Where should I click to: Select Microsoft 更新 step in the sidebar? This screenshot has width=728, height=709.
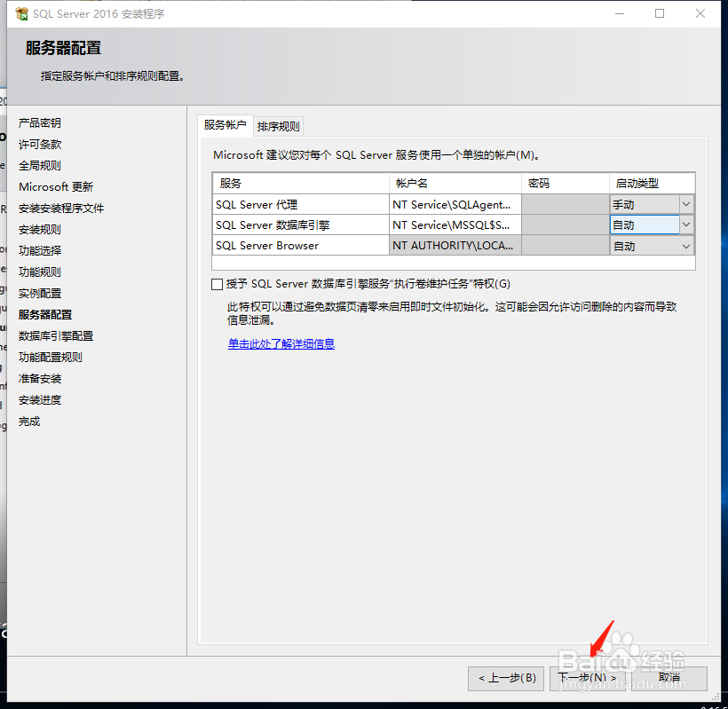click(x=56, y=187)
